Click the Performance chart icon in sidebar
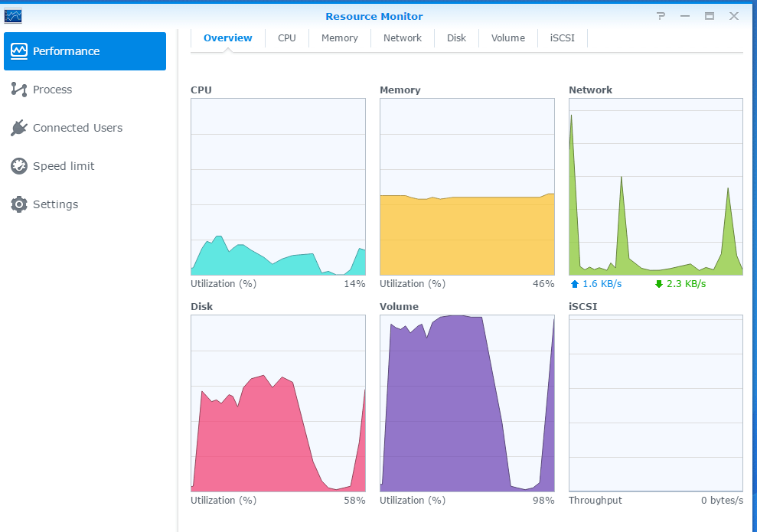Image resolution: width=757 pixels, height=532 pixels. 19,51
